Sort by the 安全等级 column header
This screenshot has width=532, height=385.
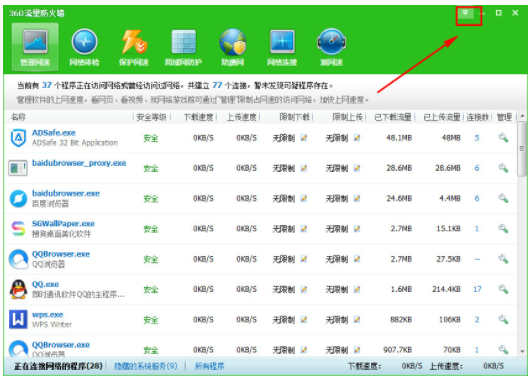pos(151,117)
